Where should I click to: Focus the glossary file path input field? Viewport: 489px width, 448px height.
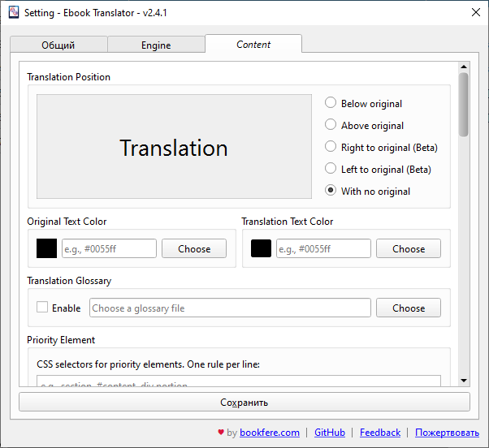coord(230,308)
